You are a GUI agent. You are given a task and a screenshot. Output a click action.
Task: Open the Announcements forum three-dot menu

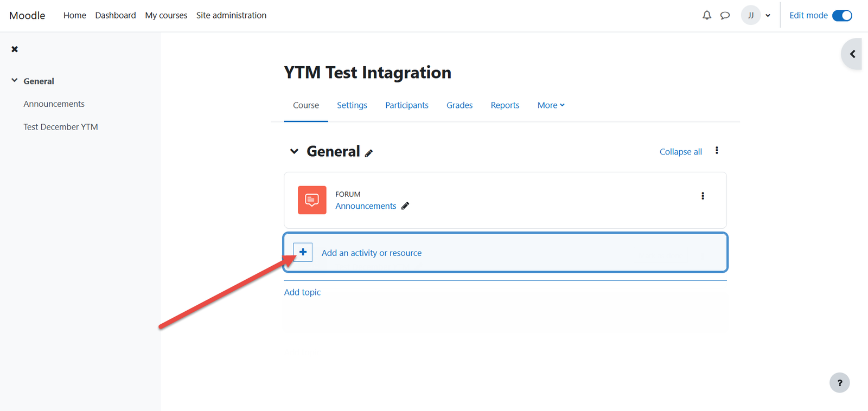703,196
